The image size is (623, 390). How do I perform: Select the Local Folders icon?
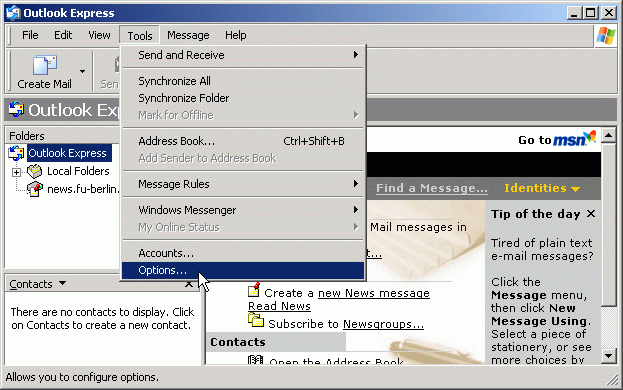(x=35, y=171)
